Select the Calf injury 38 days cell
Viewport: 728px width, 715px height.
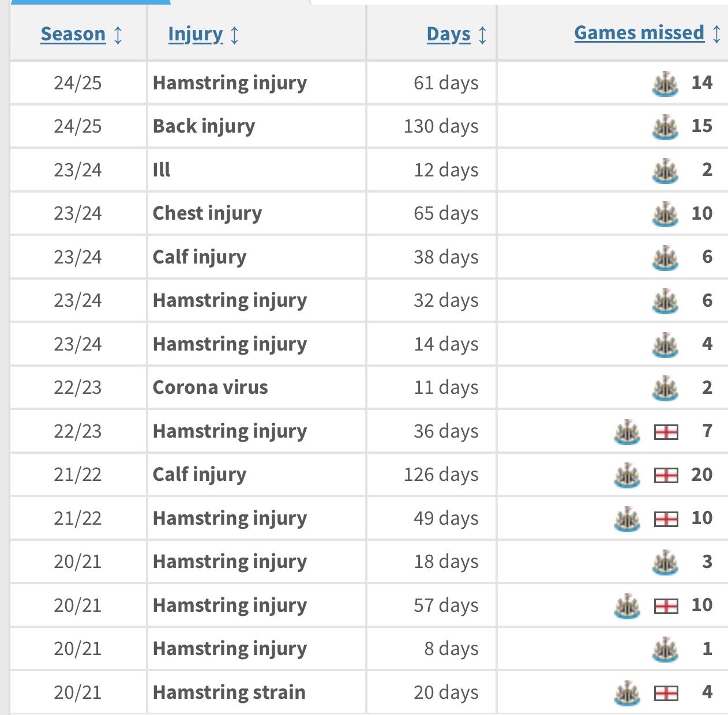[x=446, y=257]
